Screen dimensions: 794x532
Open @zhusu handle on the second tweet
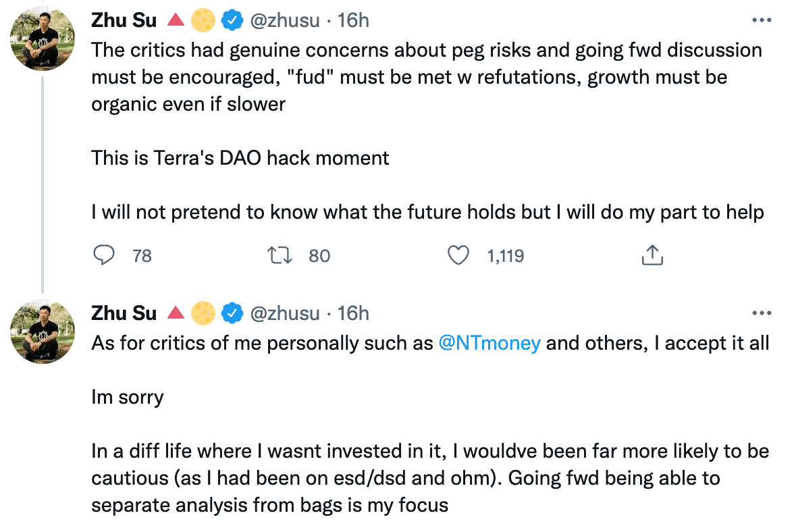pos(285,313)
